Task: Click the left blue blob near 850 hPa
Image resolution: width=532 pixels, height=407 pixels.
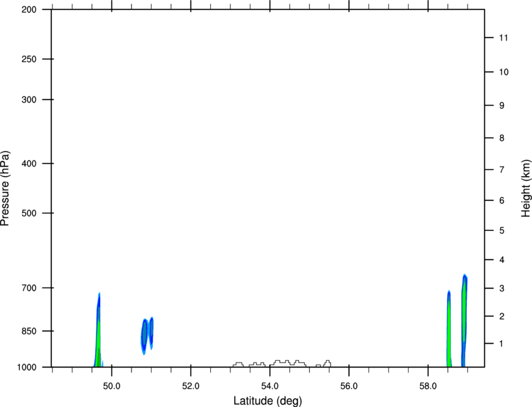Action: tap(145, 336)
